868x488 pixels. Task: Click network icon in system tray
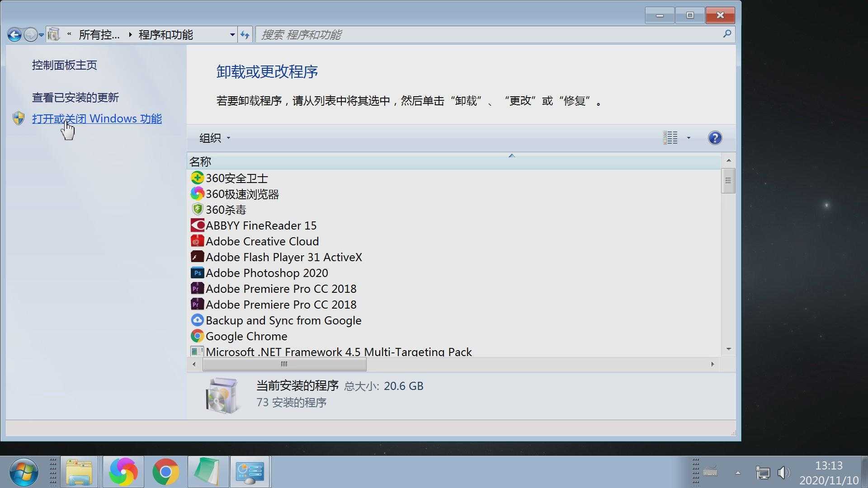click(763, 473)
